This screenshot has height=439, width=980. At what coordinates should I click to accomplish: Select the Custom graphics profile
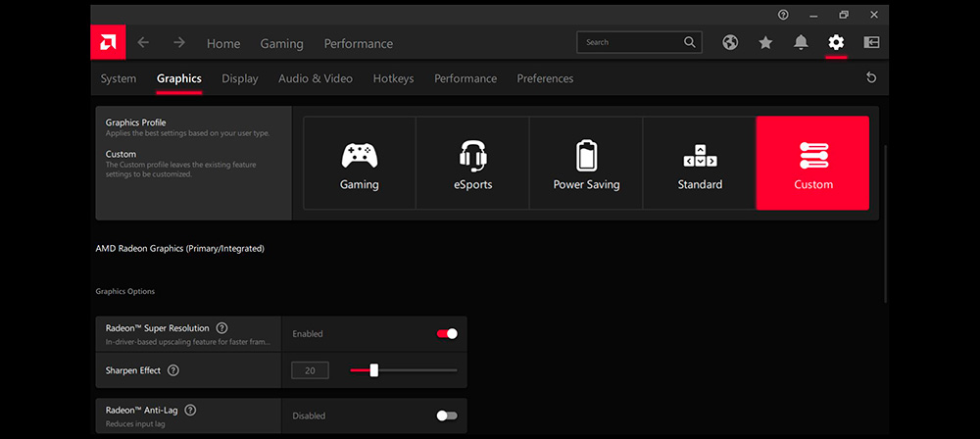tap(813, 163)
